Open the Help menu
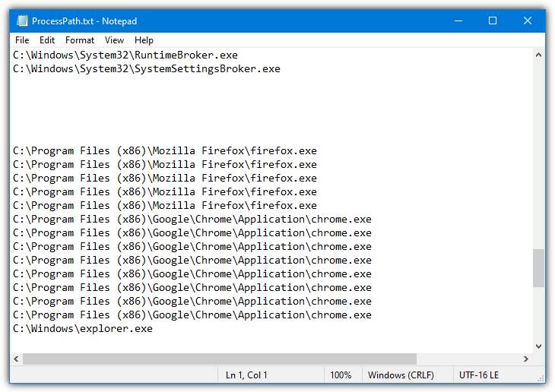Viewport: 555px width, 392px height. (x=144, y=40)
